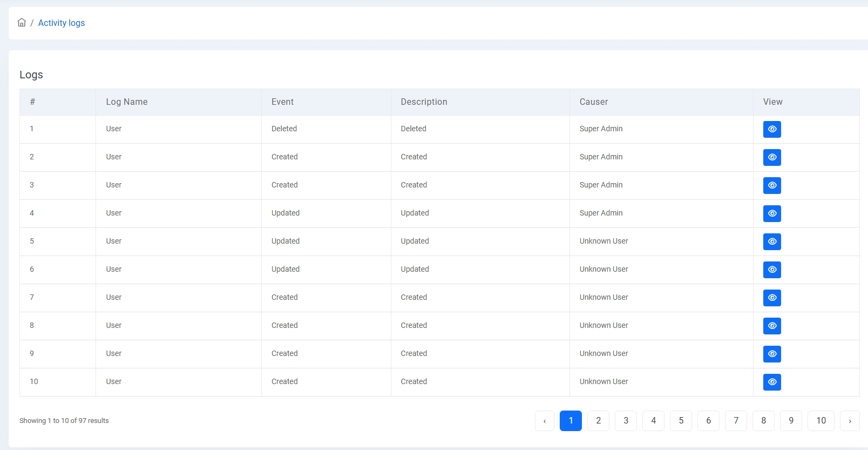Viewport: 868px width, 450px height.
Task: View details of log row 7
Action: 772,298
